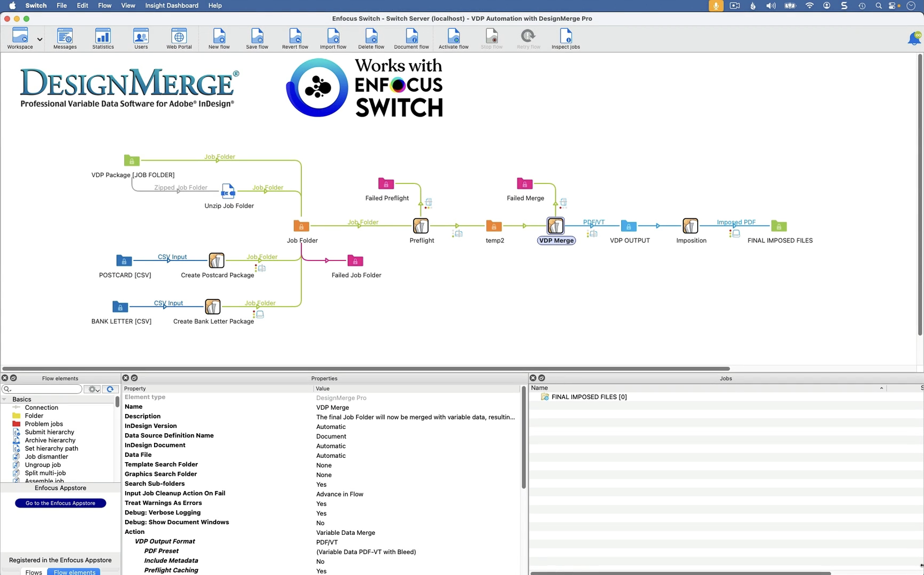924x575 pixels.
Task: Click the New flow toolbar icon
Action: pyautogui.click(x=219, y=39)
